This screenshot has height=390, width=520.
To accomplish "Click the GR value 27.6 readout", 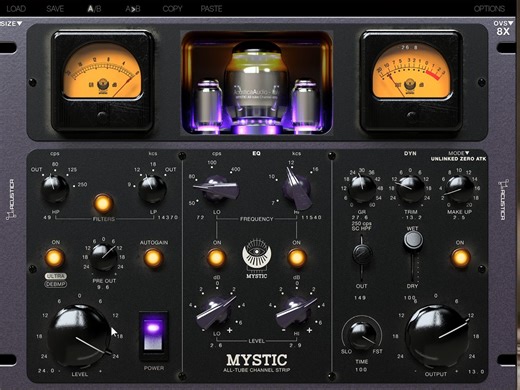I will (x=360, y=217).
